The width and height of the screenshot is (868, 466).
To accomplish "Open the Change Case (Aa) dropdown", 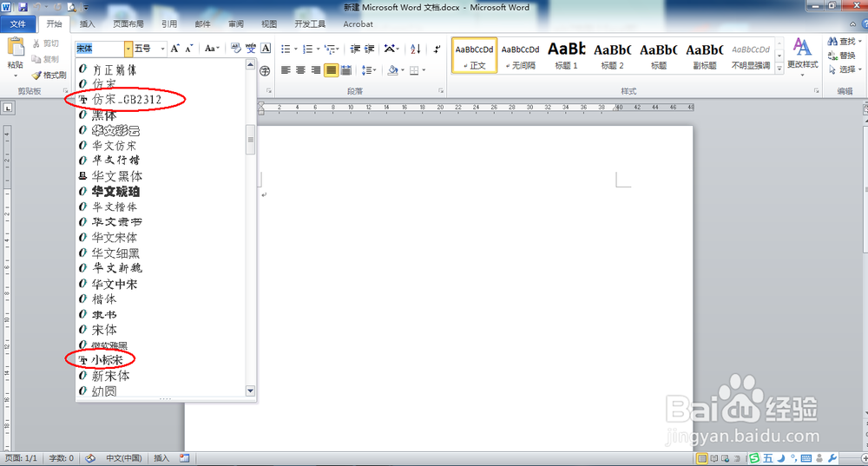I will [x=212, y=49].
